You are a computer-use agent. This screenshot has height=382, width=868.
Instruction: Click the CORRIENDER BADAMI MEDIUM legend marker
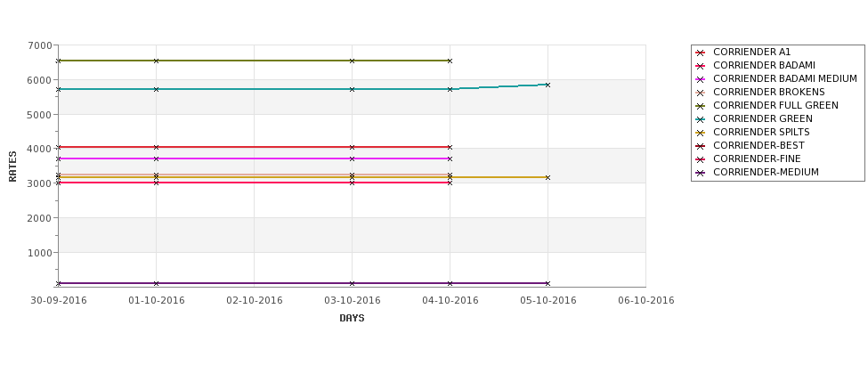pyautogui.click(x=701, y=79)
